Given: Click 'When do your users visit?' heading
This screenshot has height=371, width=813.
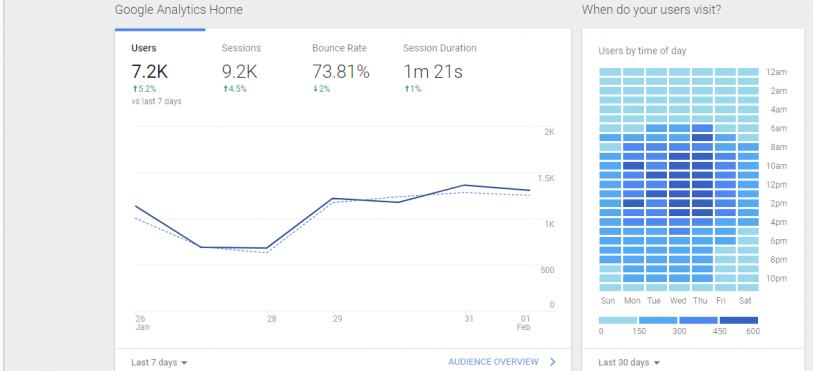Looking at the screenshot, I should coord(651,10).
